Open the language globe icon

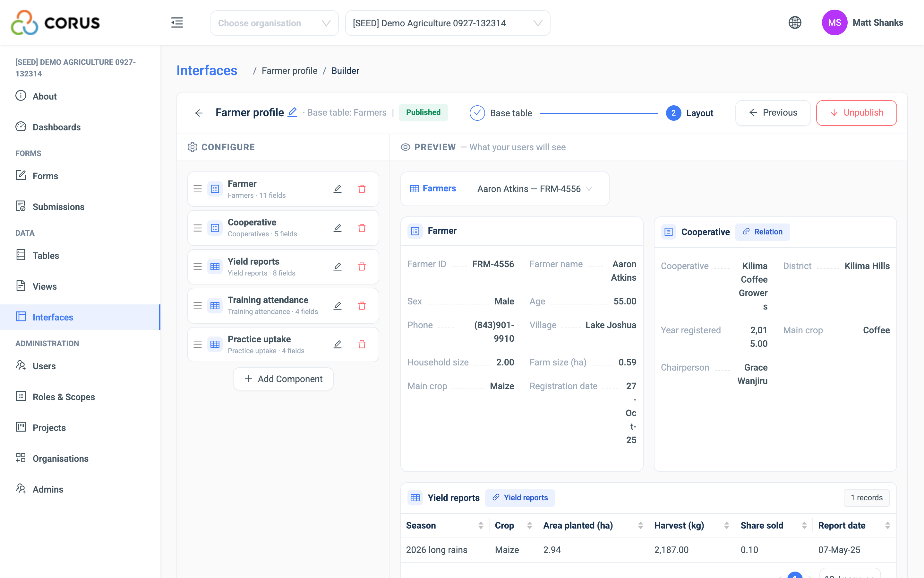pyautogui.click(x=795, y=23)
